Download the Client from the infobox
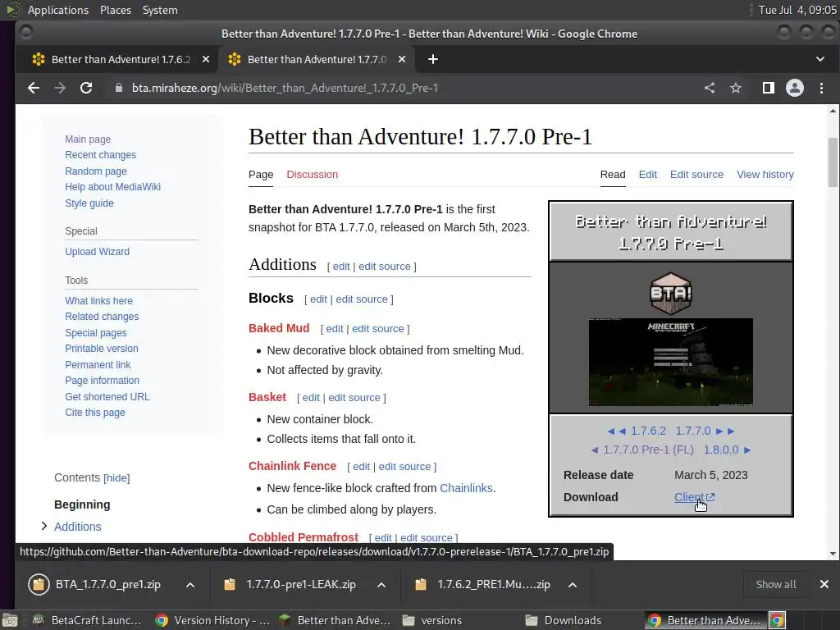 tap(694, 497)
